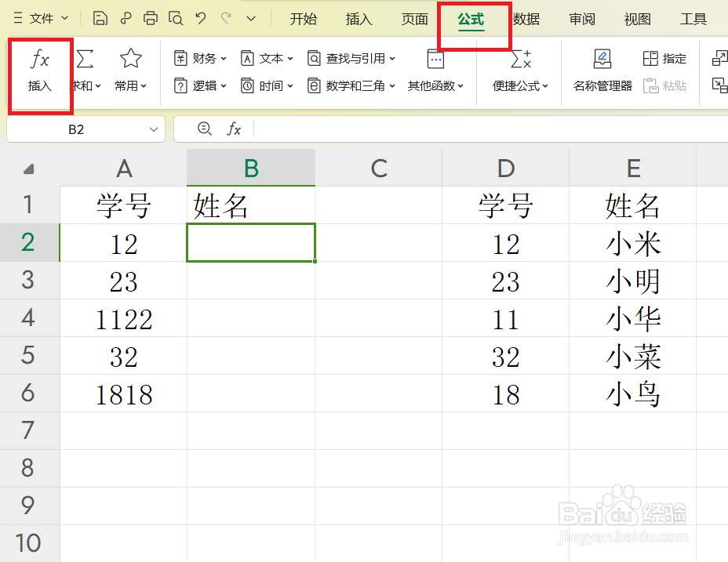Image resolution: width=728 pixels, height=562 pixels.
Task: Select cell A1 containing 学号
Action: coord(123,205)
